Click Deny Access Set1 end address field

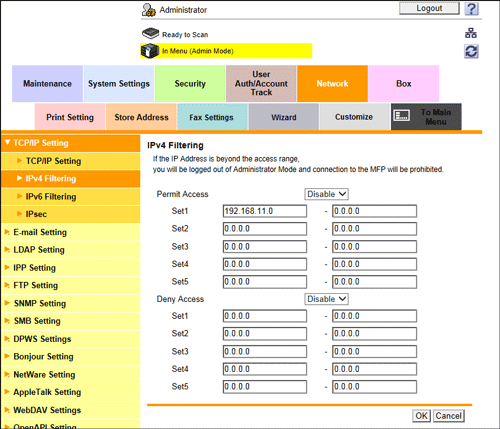click(x=374, y=316)
